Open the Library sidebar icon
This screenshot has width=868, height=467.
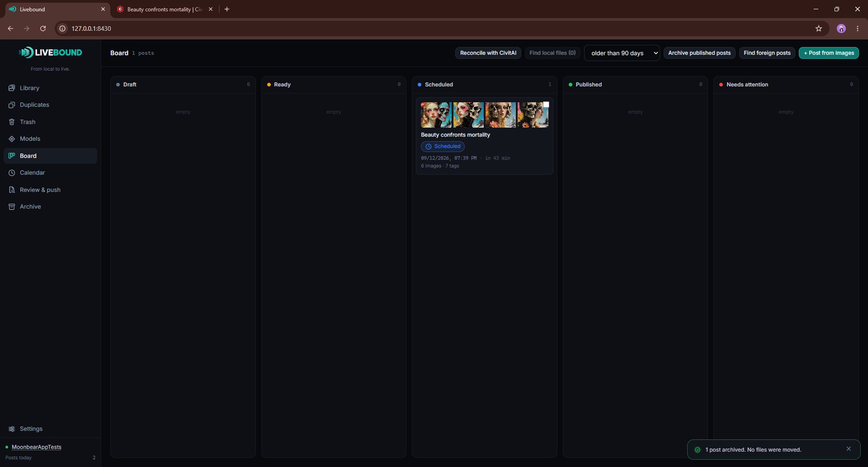pos(12,88)
